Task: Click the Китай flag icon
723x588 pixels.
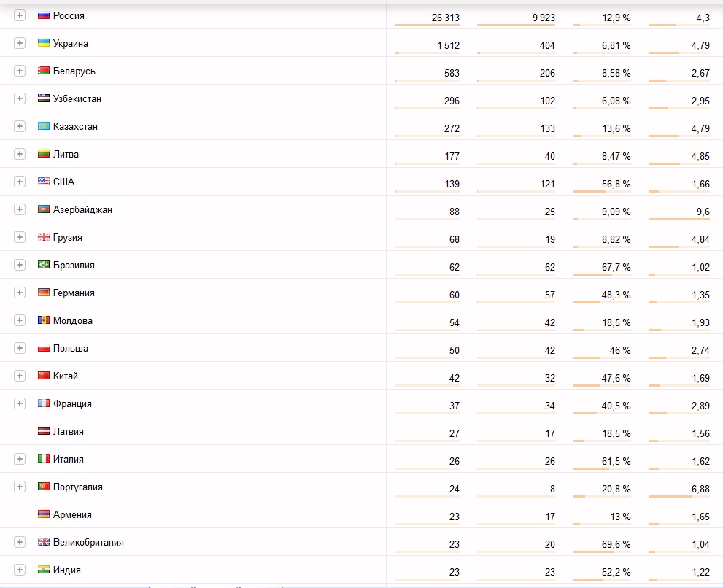Action: coord(43,376)
